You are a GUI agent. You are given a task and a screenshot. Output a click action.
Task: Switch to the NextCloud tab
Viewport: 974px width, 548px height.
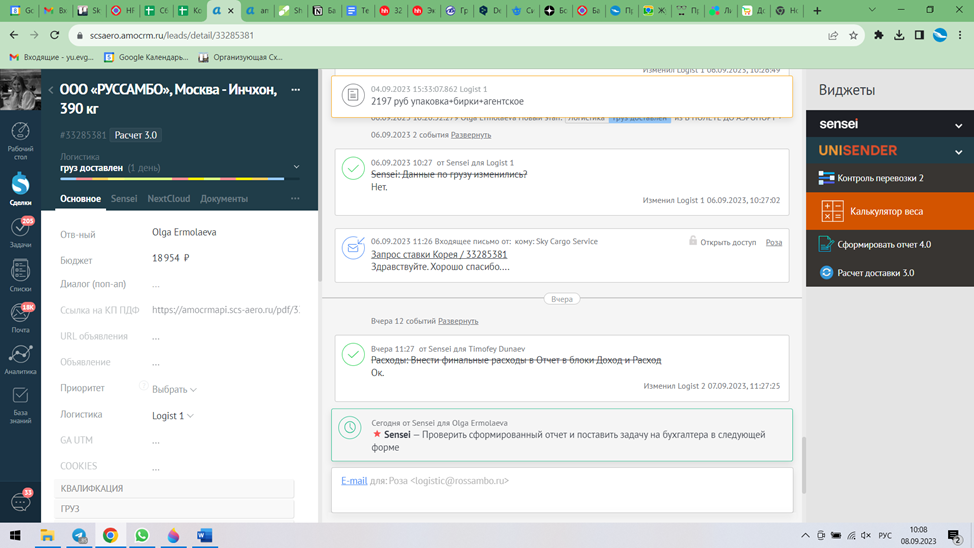[168, 199]
